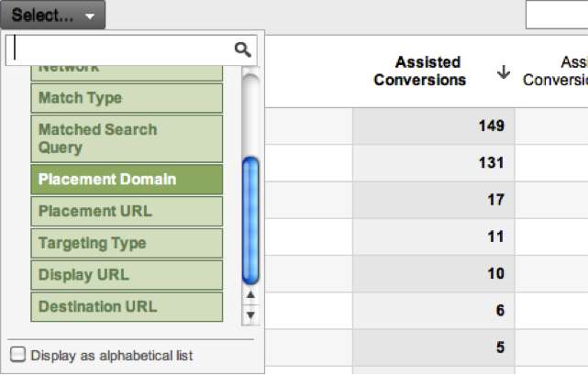Click the empty input box at top right
Image resolution: width=588 pixels, height=375 pixels.
click(x=557, y=15)
